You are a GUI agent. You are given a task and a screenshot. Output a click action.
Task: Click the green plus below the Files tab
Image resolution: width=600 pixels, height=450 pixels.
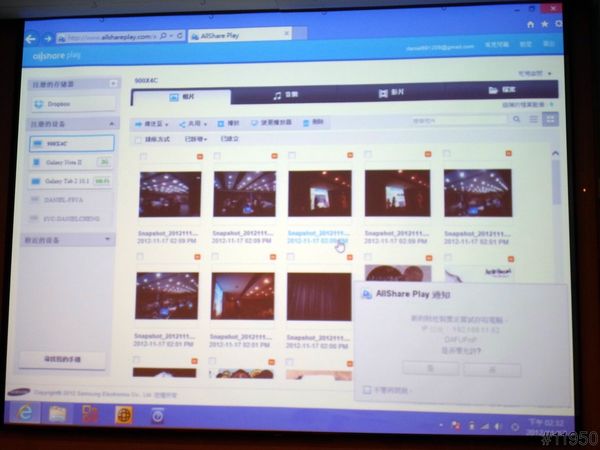[551, 104]
